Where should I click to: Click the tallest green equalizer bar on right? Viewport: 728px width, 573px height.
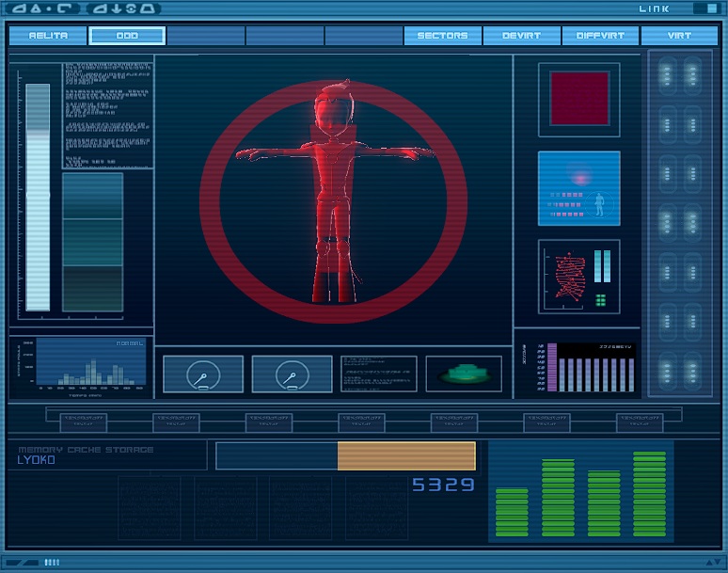pos(650,494)
